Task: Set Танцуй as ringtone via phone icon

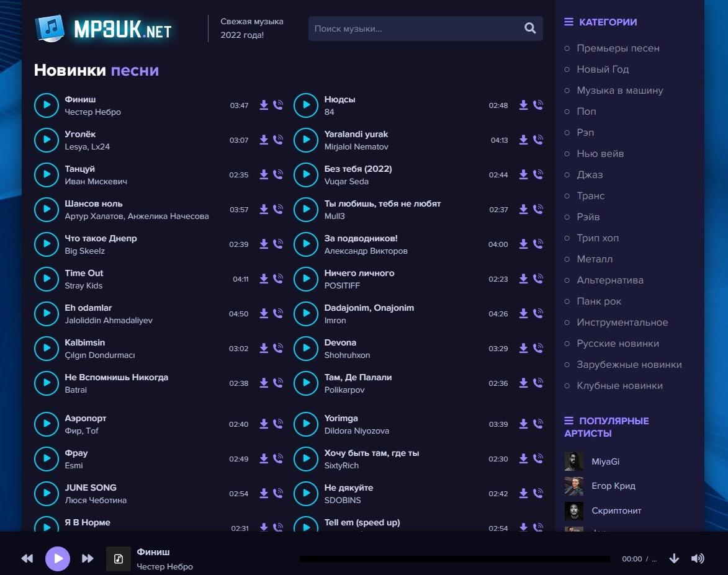Action: pos(278,175)
